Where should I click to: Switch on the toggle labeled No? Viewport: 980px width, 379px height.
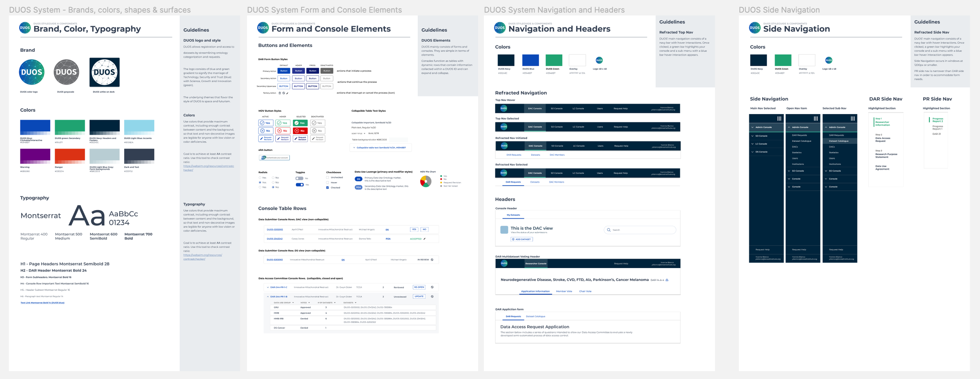(x=299, y=178)
